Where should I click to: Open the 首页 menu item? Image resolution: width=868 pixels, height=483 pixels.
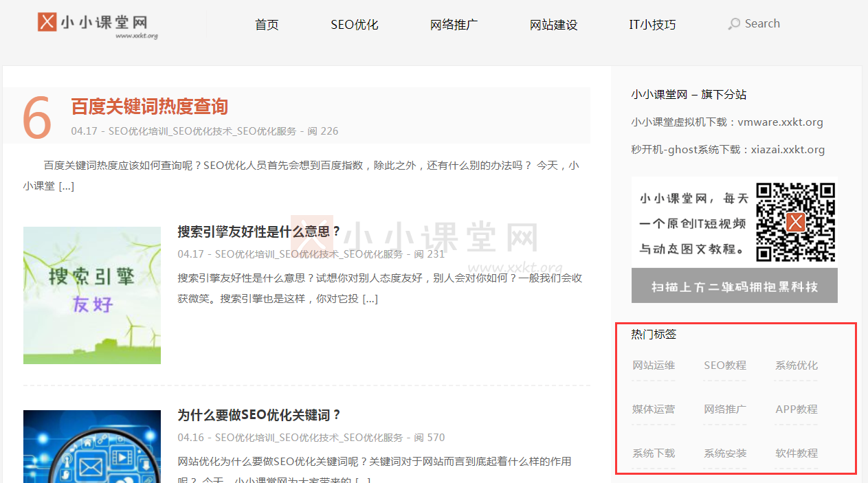267,25
